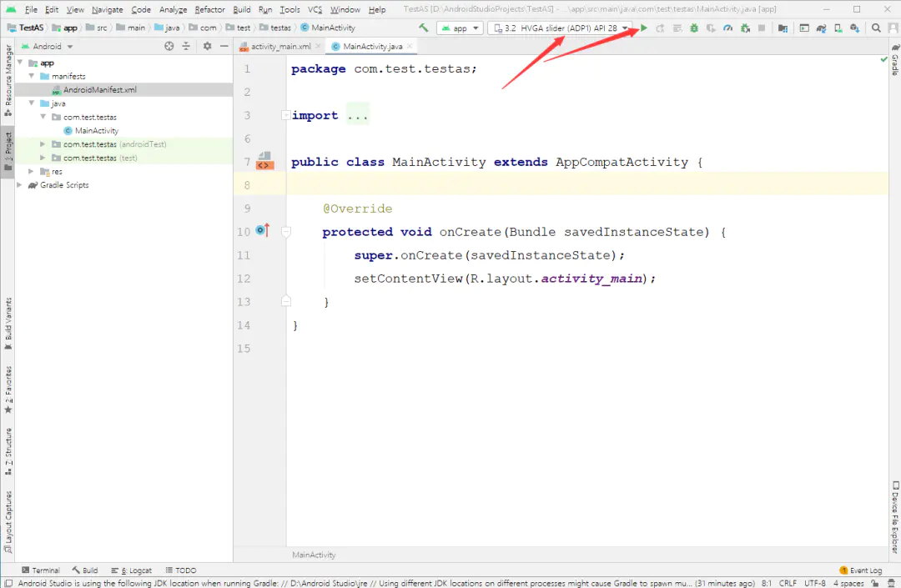
Task: Click override gutter icon on line 10
Action: (x=263, y=229)
